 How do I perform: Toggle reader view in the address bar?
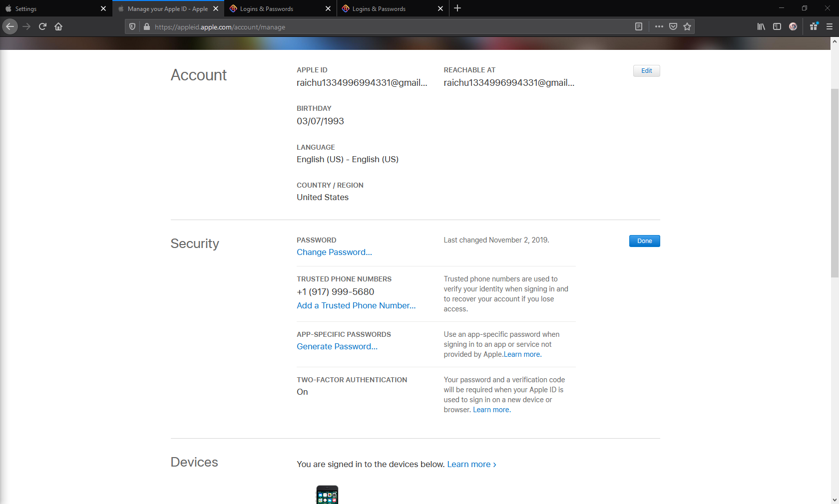coord(639,26)
